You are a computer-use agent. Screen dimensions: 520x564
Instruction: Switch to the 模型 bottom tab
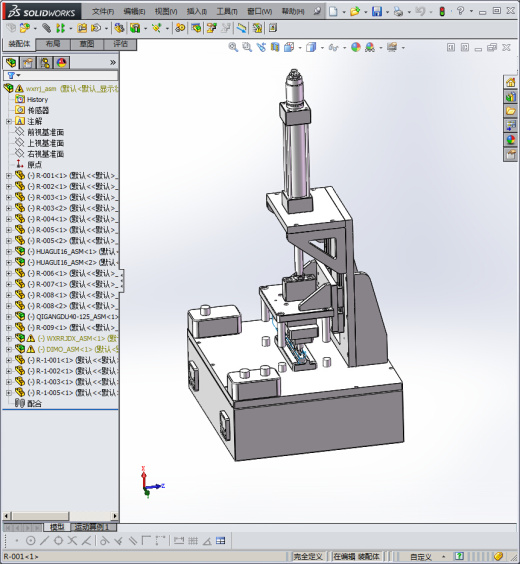pos(57,527)
